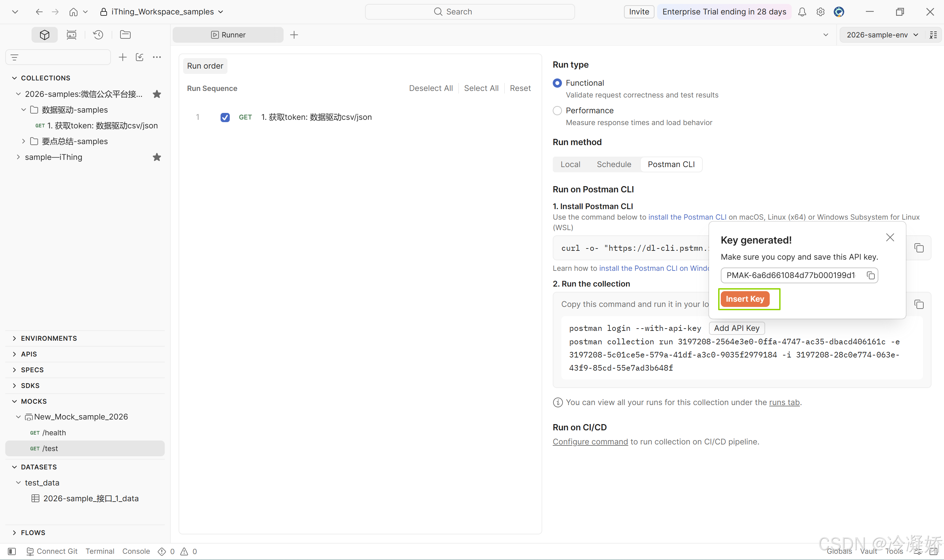Unstar the sample—iThing collection
The image size is (944, 560).
tap(157, 157)
